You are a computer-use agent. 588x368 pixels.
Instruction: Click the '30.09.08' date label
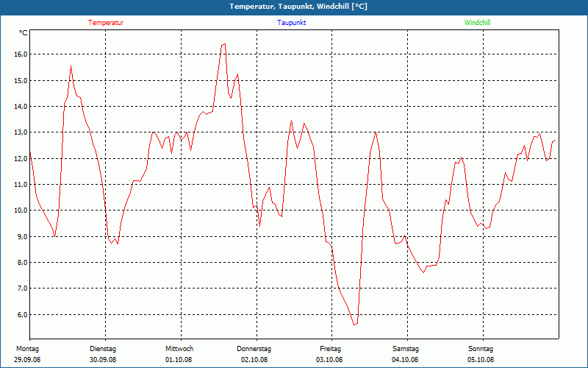click(x=103, y=360)
